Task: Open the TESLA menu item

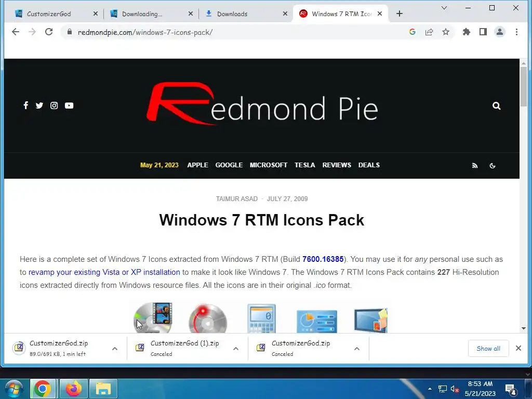Action: [304, 165]
